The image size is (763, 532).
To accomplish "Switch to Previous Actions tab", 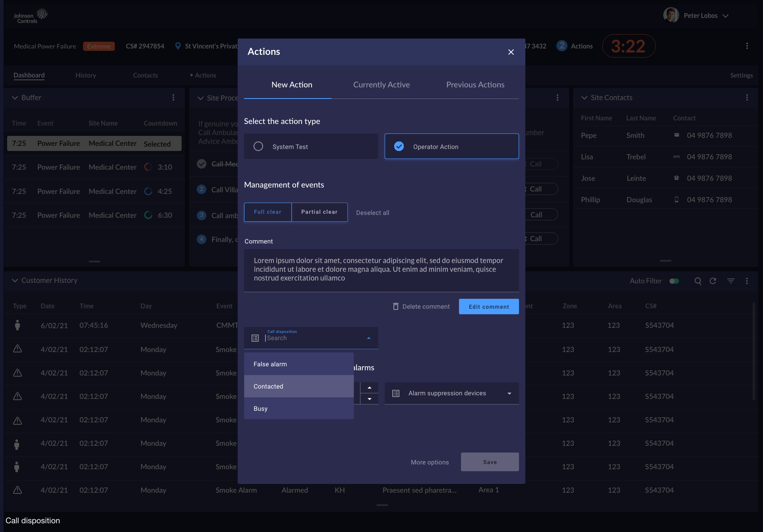I will click(x=475, y=85).
